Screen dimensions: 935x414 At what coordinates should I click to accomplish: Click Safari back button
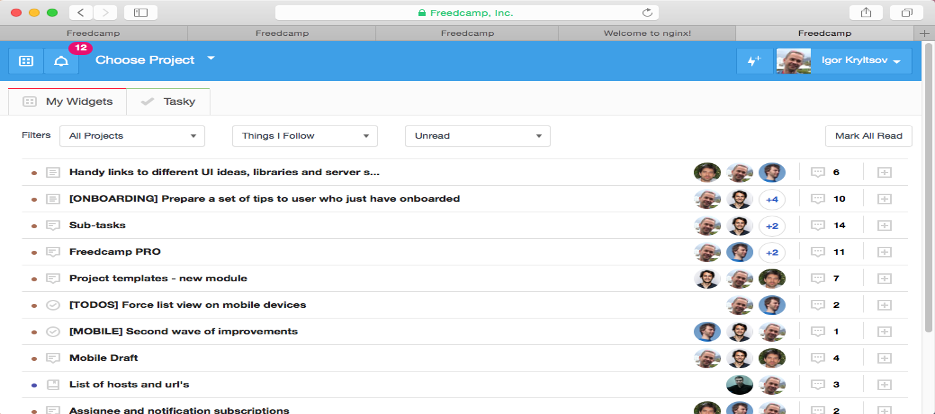point(81,12)
